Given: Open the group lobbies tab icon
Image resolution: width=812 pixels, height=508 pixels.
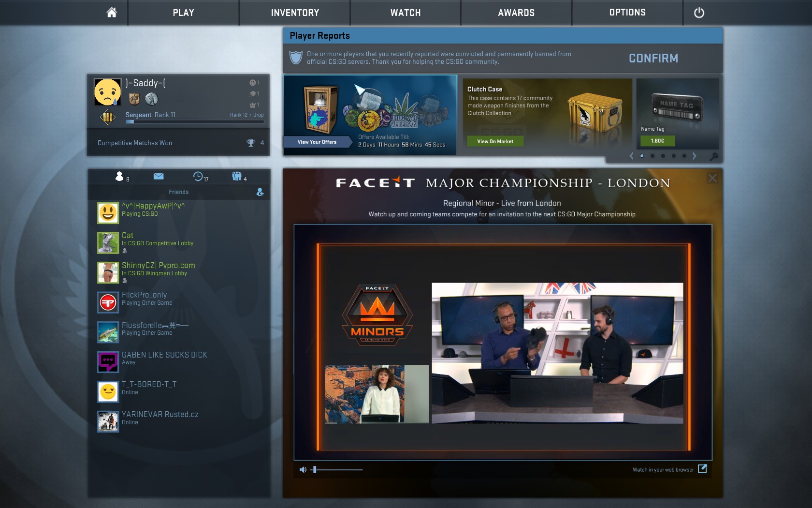Looking at the screenshot, I should pyautogui.click(x=237, y=176).
